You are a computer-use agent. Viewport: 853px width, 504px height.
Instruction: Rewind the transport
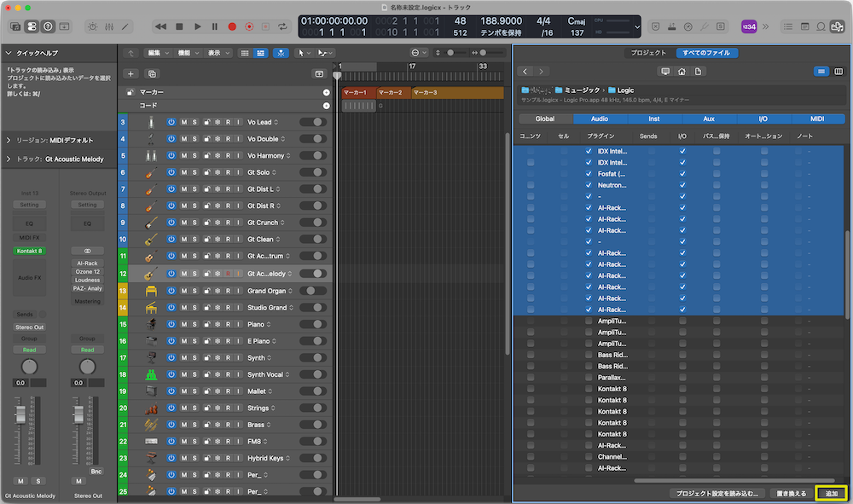click(x=160, y=26)
